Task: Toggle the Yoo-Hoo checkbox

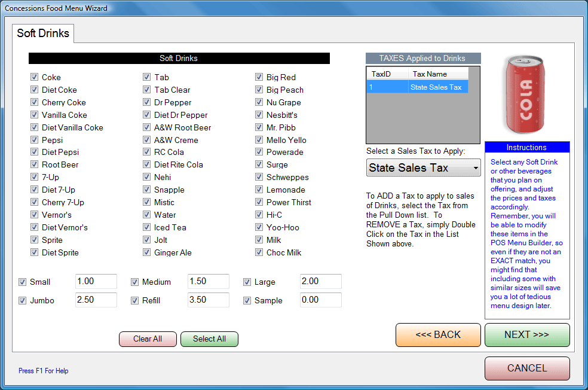Action: (259, 227)
